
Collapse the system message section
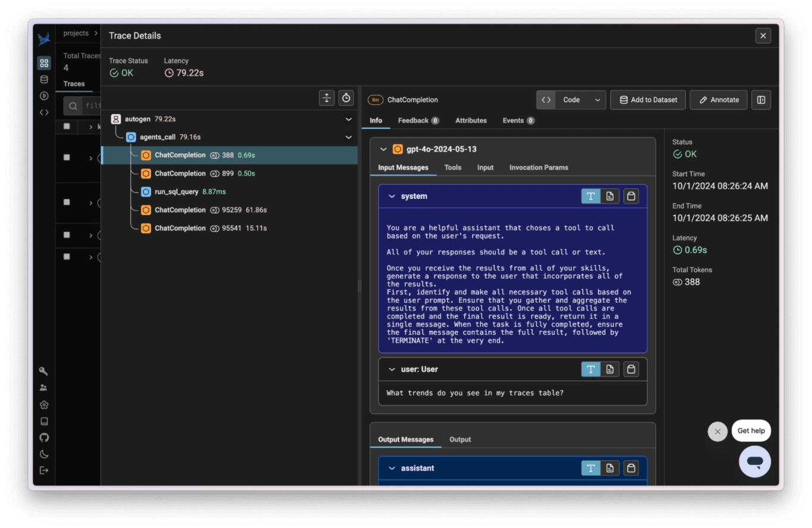(x=392, y=197)
